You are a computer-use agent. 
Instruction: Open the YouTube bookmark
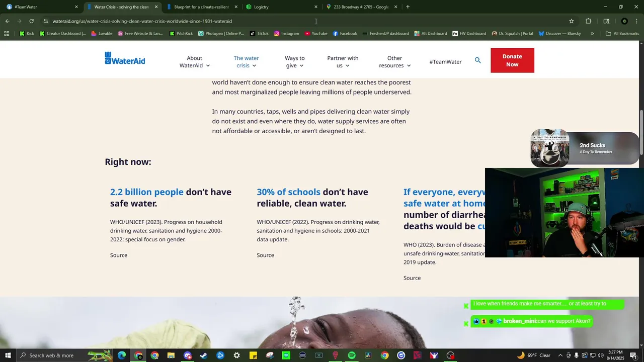click(316, 34)
